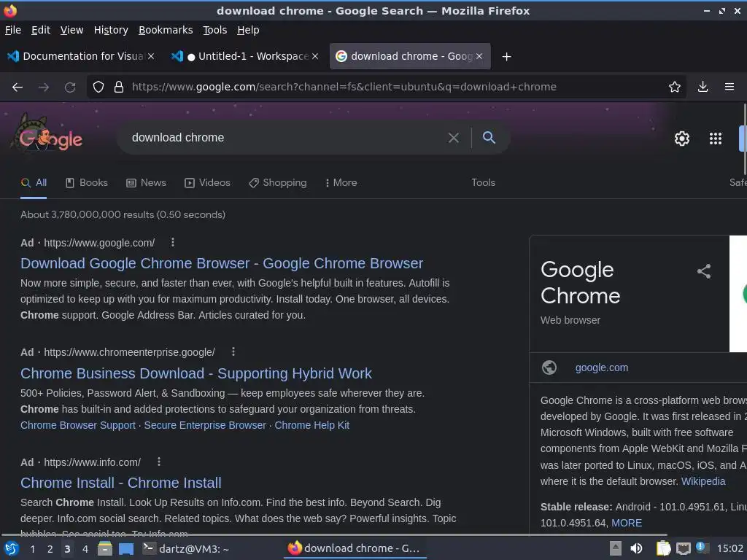The width and height of the screenshot is (747, 560).
Task: Go back with the browser back arrow
Action: click(x=18, y=87)
